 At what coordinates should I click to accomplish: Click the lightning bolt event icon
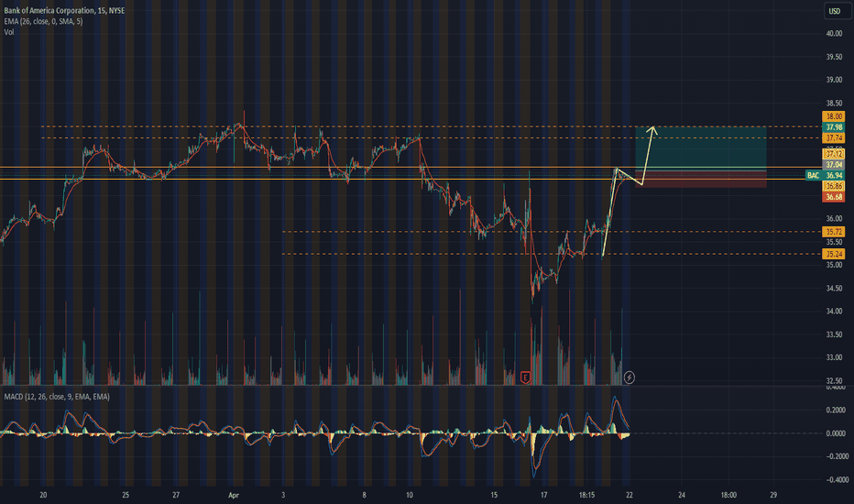pyautogui.click(x=630, y=377)
